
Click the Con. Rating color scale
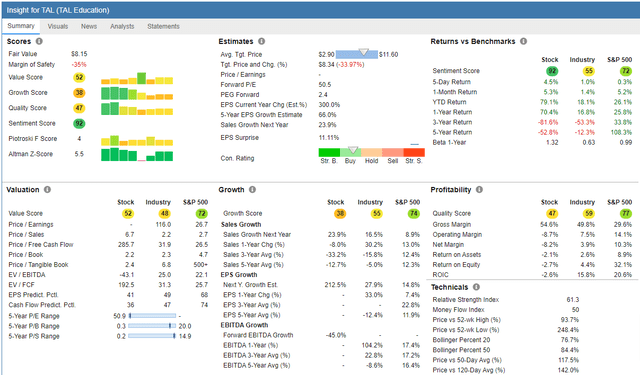pos(371,152)
